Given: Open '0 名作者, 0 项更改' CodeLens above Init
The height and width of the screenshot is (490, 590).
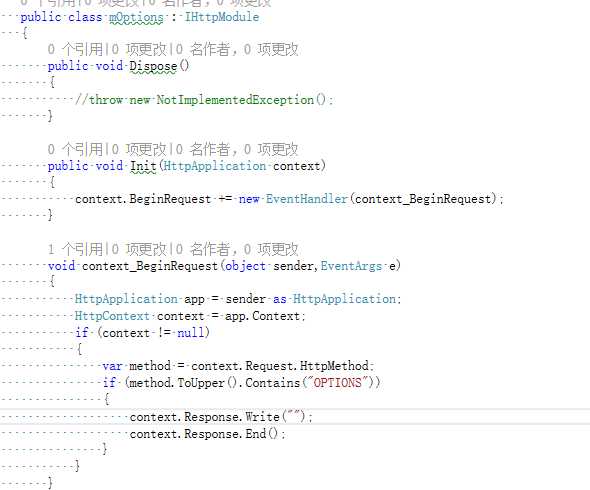Looking at the screenshot, I should point(237,149).
